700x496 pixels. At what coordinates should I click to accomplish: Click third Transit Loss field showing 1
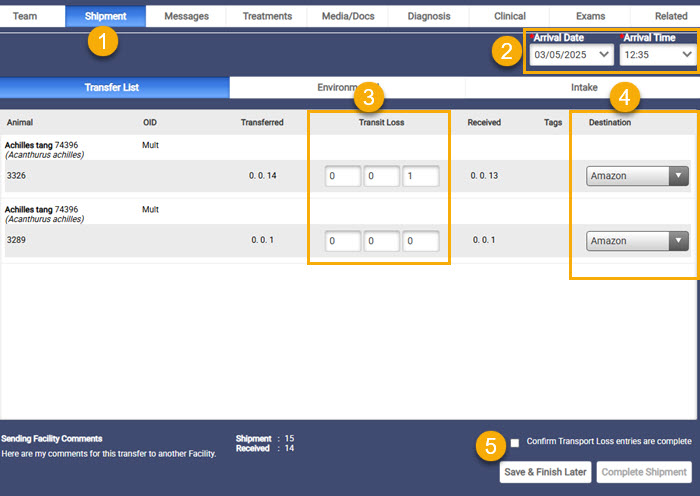[421, 176]
